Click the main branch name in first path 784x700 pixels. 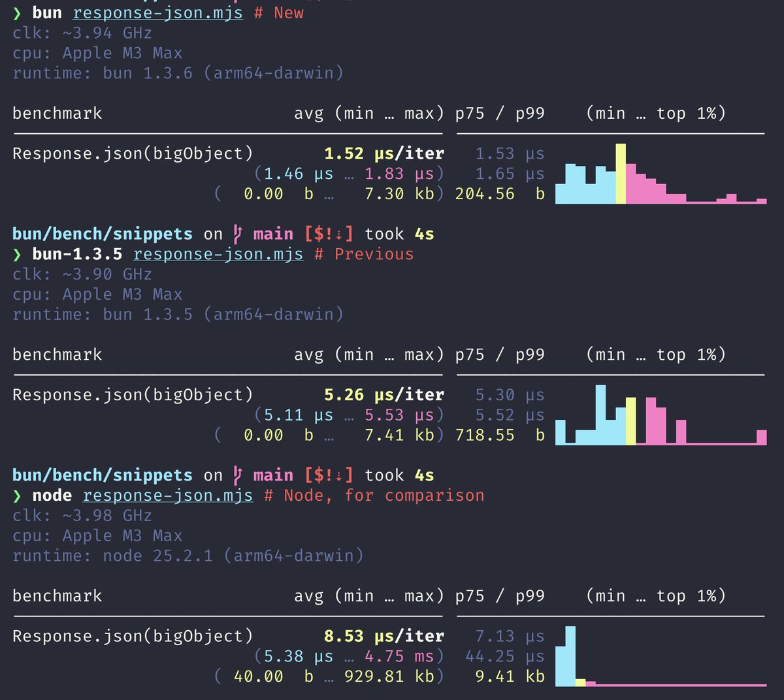tap(273, 233)
